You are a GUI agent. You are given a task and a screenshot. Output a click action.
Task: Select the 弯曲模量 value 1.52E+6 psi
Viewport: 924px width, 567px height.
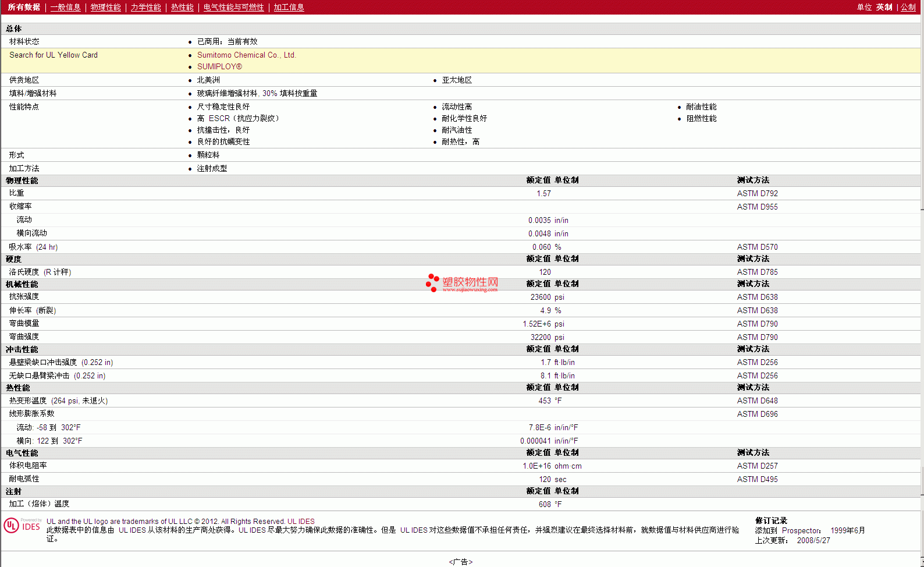543,324
